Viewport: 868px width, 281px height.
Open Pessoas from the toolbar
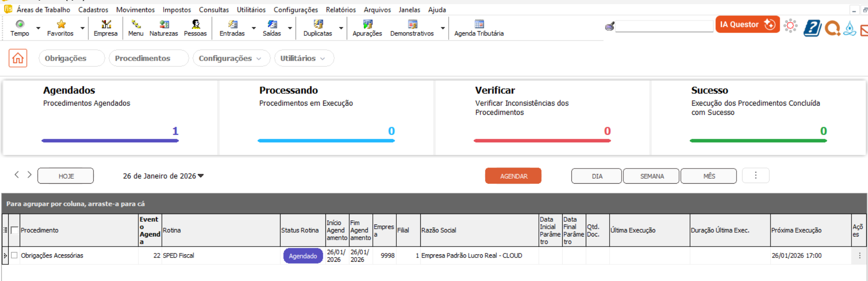tap(195, 28)
